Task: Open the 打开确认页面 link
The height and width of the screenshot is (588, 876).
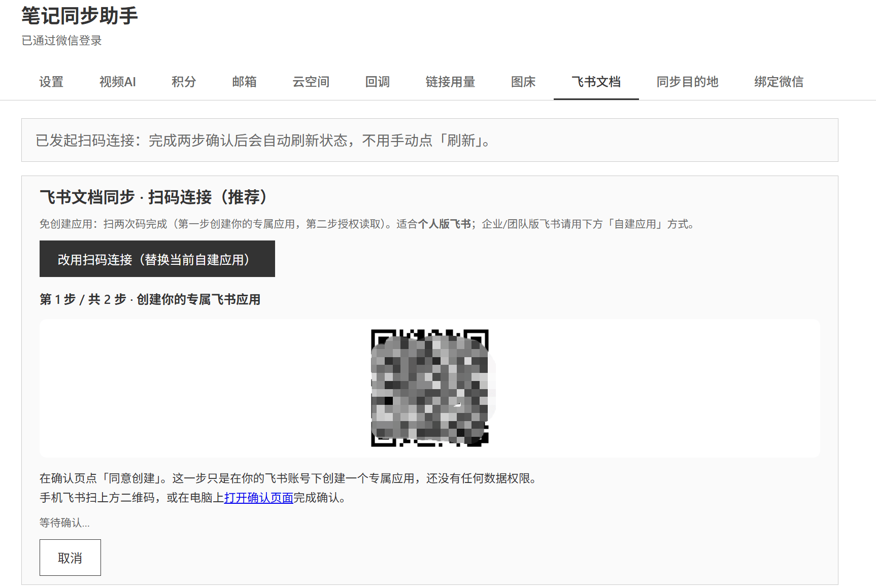Action: pos(259,498)
